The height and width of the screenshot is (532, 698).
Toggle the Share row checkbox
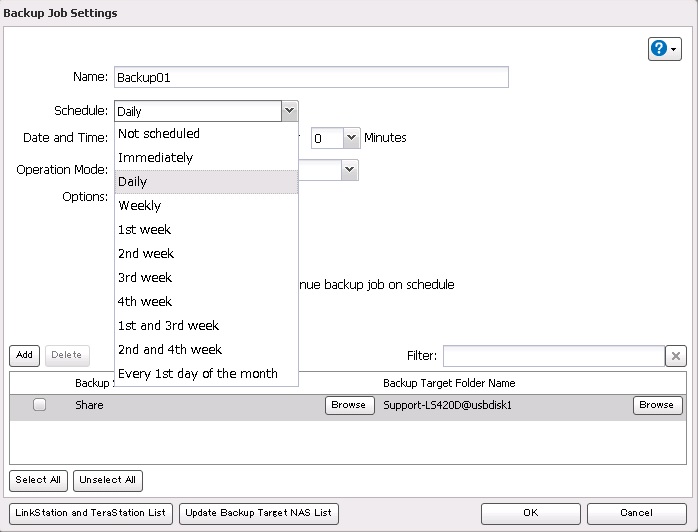coord(40,405)
